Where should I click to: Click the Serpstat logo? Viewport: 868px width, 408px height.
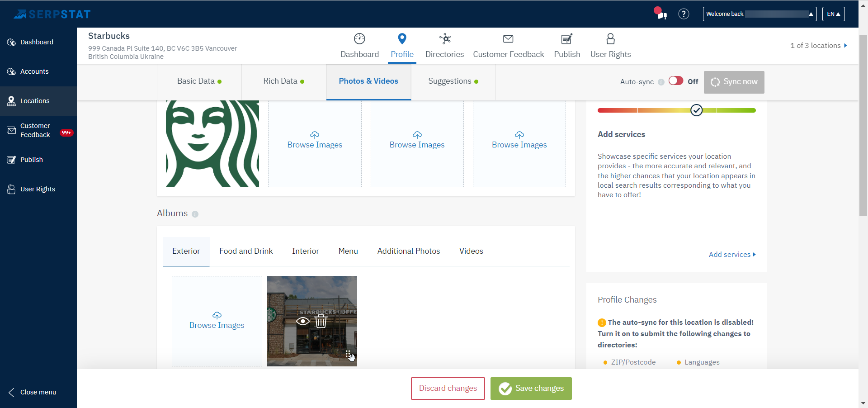point(52,14)
